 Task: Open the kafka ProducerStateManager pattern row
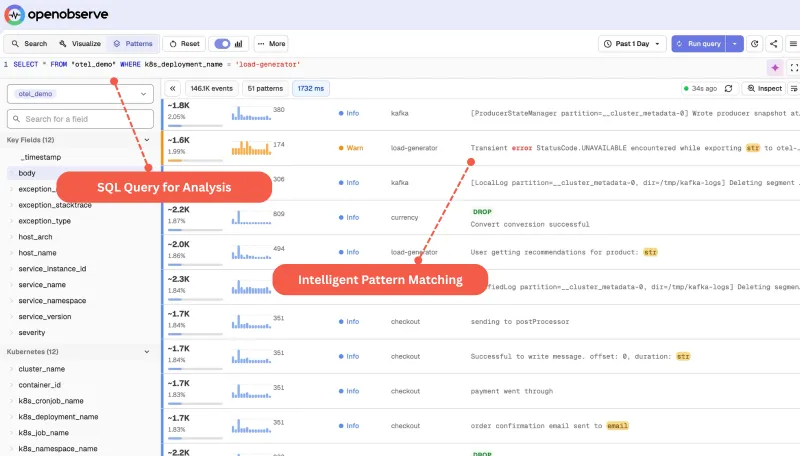(481, 113)
